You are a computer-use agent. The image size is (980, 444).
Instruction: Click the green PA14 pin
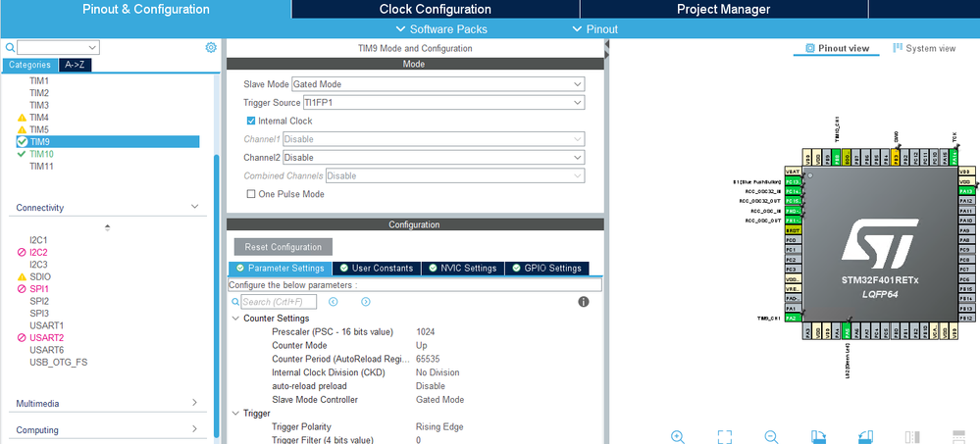coord(954,157)
